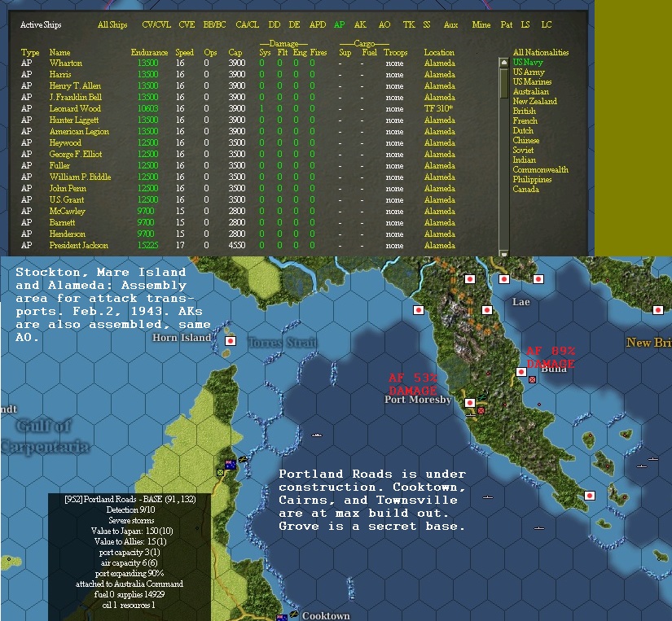The image size is (672, 621).
Task: Disable the active AP ship type filter
Action: 339,24
